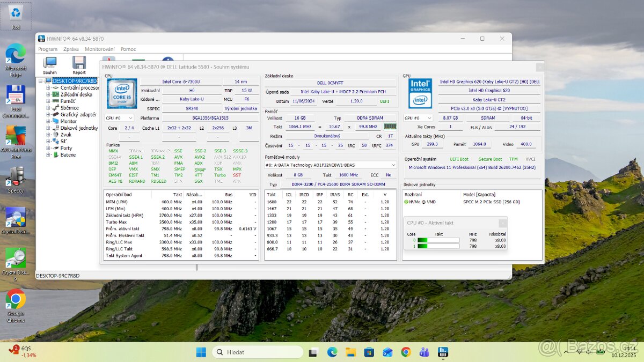Open the Monitorování menu

point(100,49)
